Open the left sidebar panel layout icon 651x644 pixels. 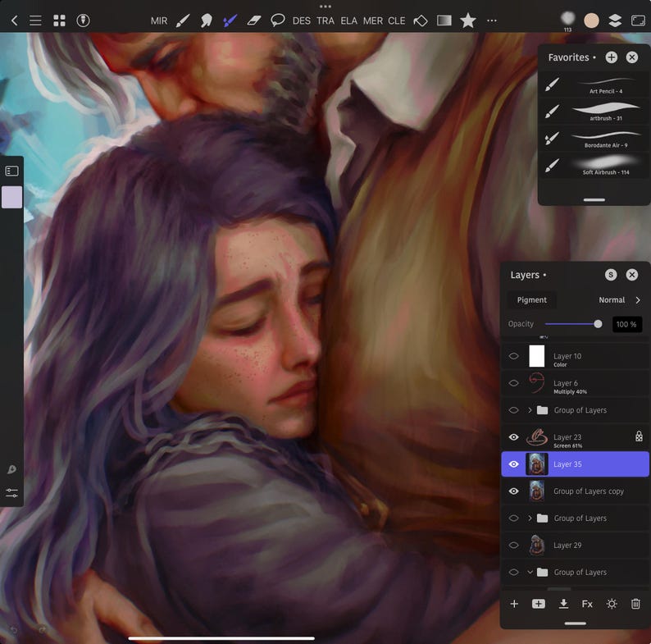(11, 171)
